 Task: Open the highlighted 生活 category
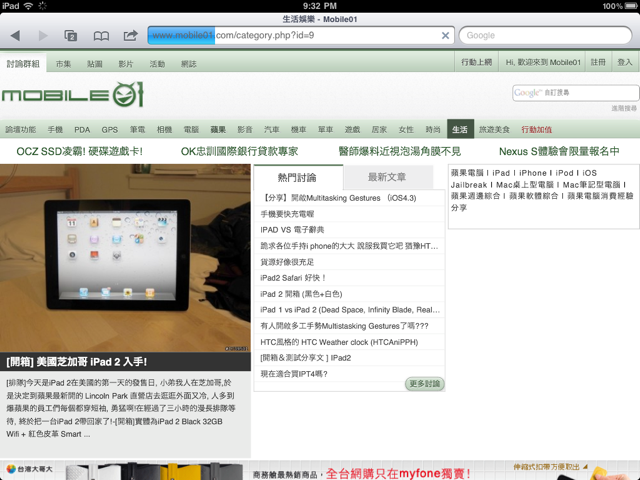460,129
